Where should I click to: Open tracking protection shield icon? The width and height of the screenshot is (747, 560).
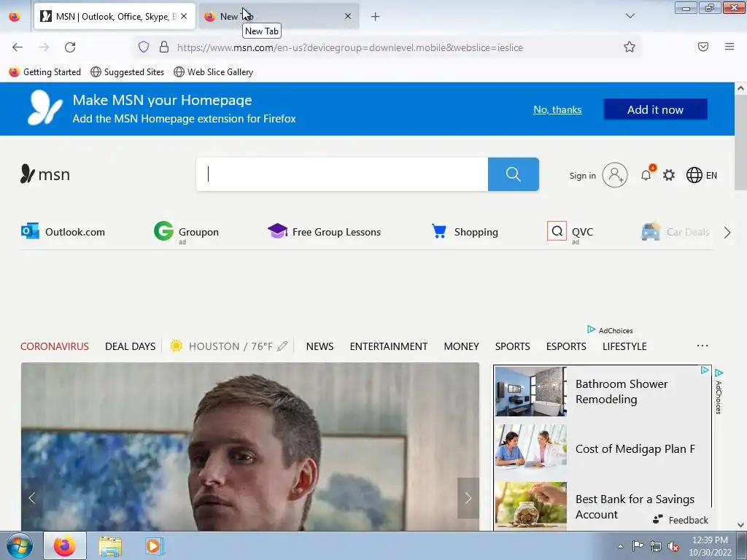click(144, 47)
